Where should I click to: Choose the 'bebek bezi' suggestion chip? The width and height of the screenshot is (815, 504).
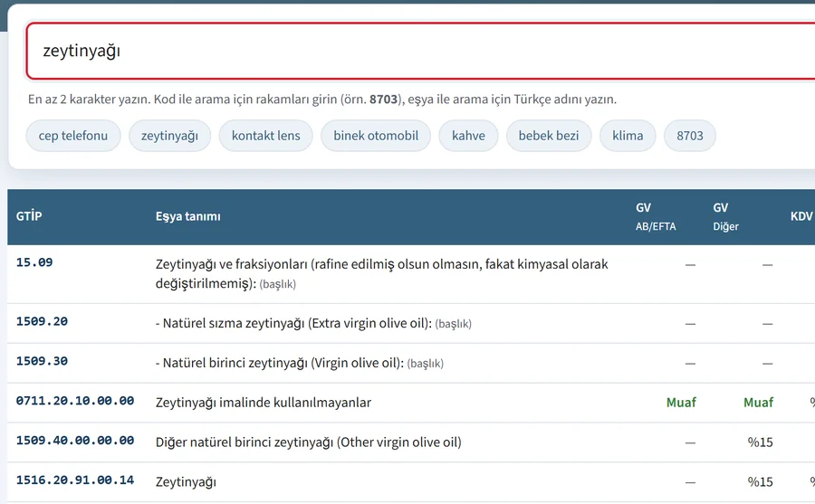[549, 136]
